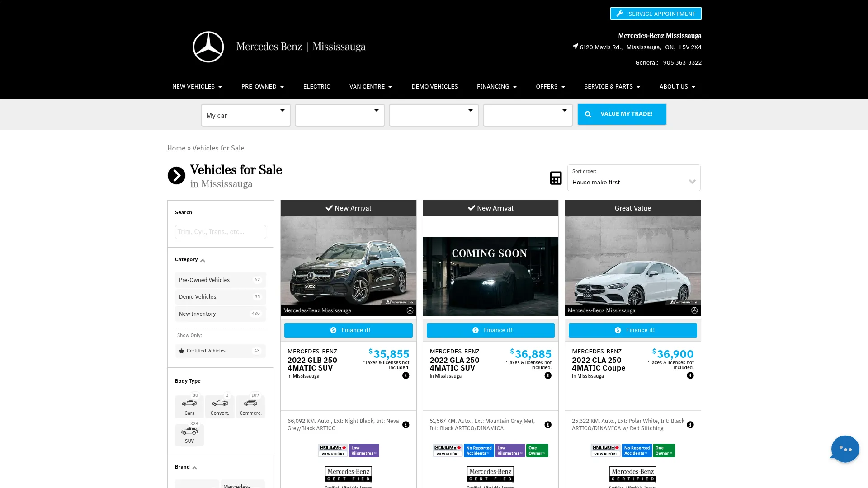The width and height of the screenshot is (868, 488).
Task: Open the About Us menu
Action: 677,87
